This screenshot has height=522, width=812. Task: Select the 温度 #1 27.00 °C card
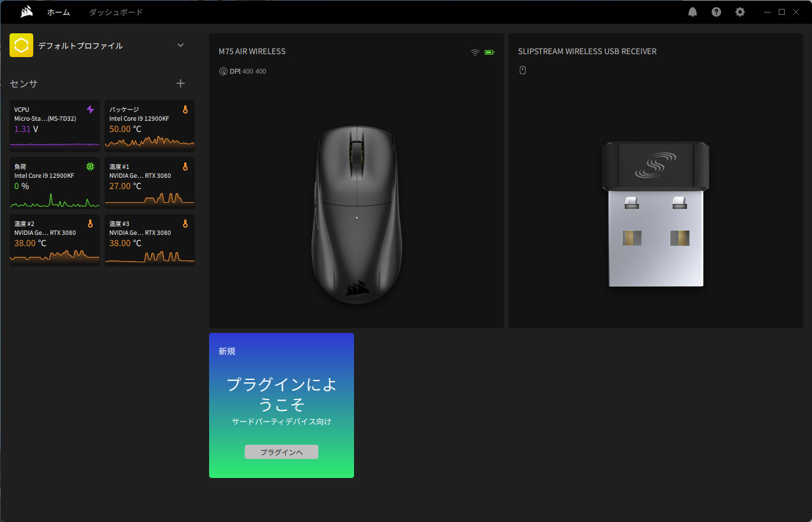click(150, 183)
